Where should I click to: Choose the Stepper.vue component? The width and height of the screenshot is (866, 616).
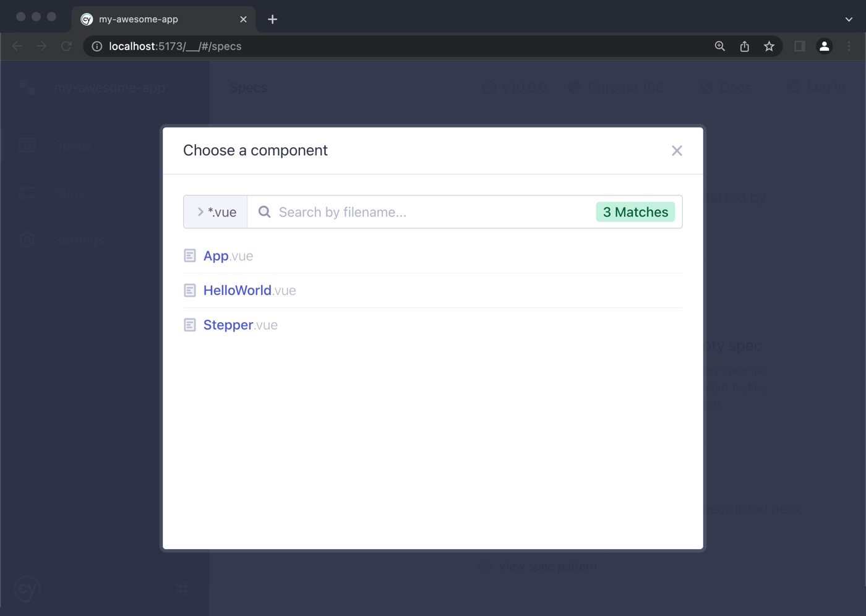(x=240, y=325)
